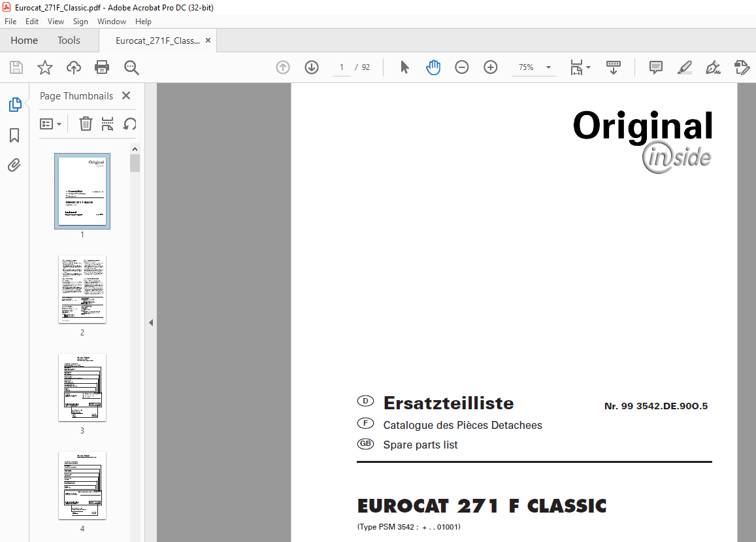Select the Eurocat_271F_Class... document tab

[x=157, y=41]
